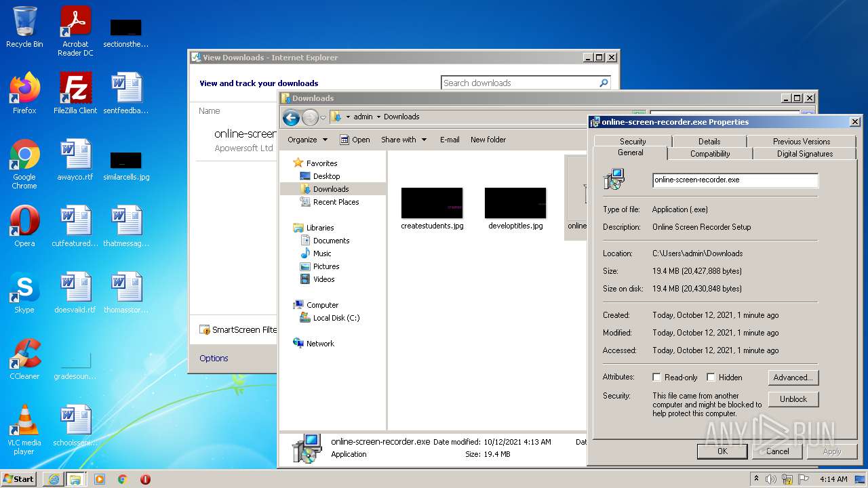This screenshot has height=488, width=868.
Task: Switch to Security tab in Properties
Action: tap(633, 141)
